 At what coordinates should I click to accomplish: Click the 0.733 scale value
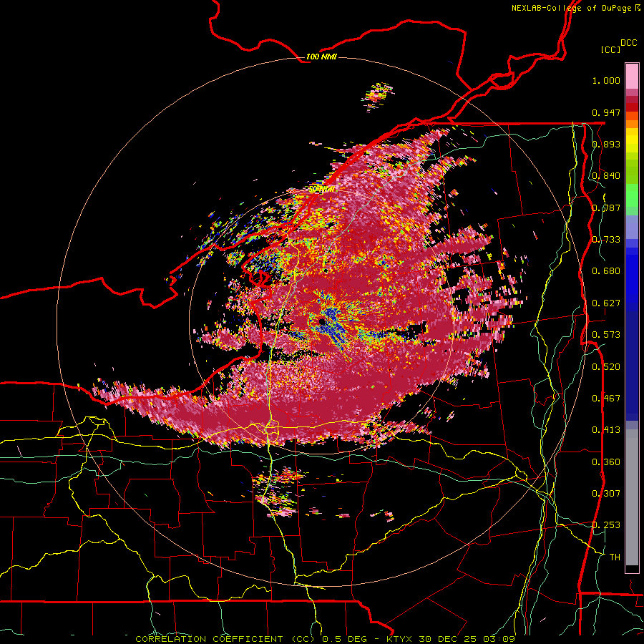606,240
